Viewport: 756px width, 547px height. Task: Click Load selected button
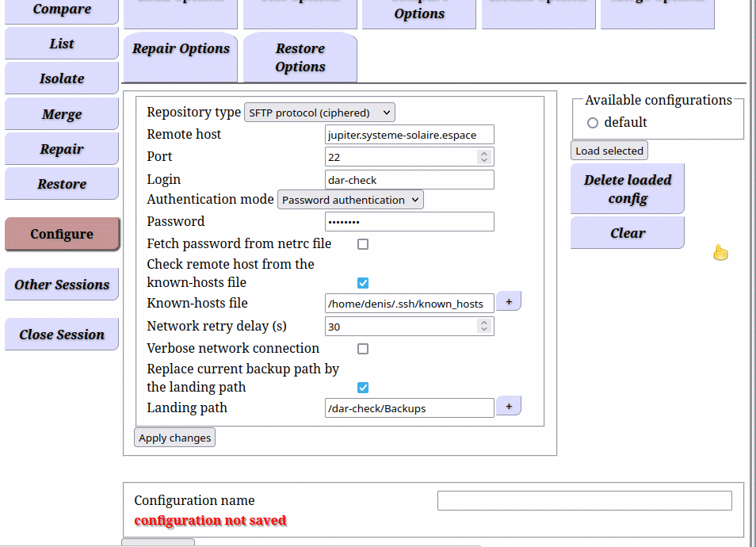pos(609,151)
